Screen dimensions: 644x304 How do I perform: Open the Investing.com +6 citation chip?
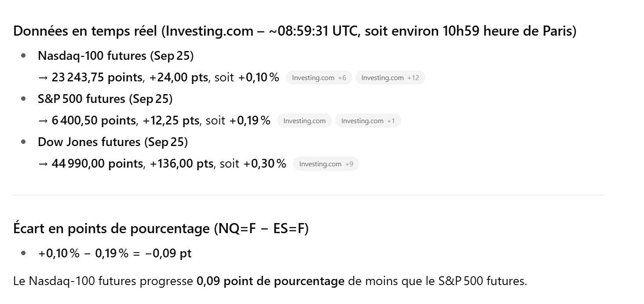pos(319,78)
